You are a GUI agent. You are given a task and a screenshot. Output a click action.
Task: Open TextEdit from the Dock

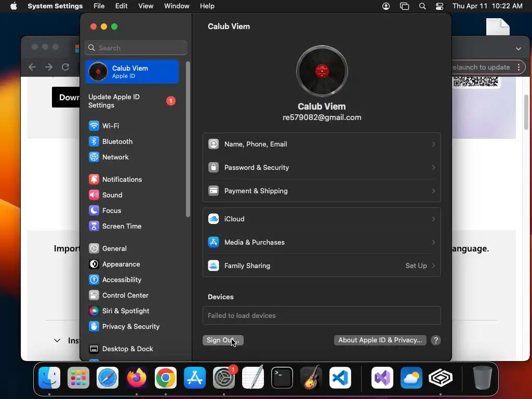[253, 377]
